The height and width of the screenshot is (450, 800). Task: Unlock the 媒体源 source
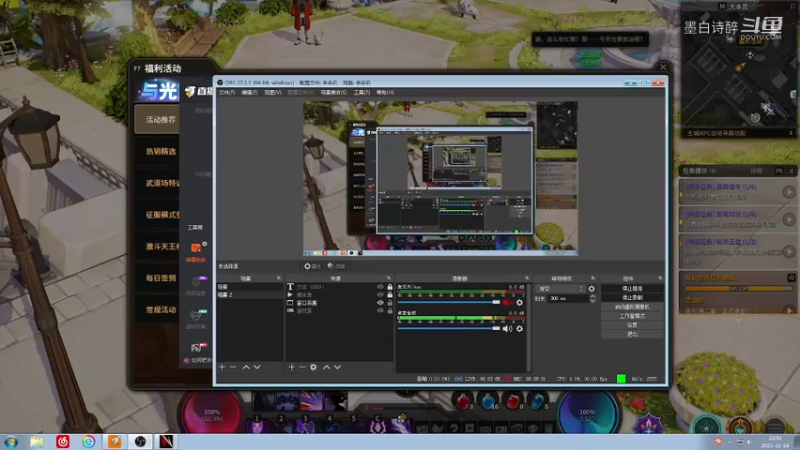point(390,295)
